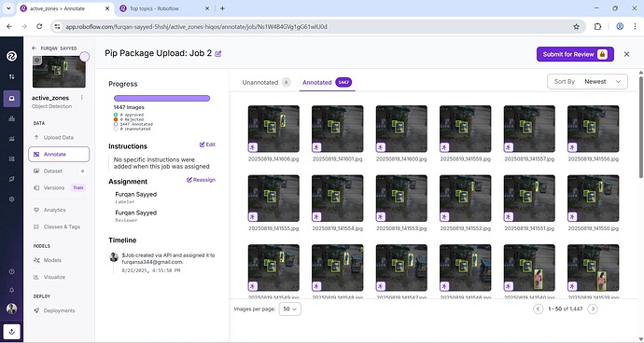Edit the job name with pencil icon
Image resolution: width=644 pixels, height=343 pixels.
(x=218, y=54)
